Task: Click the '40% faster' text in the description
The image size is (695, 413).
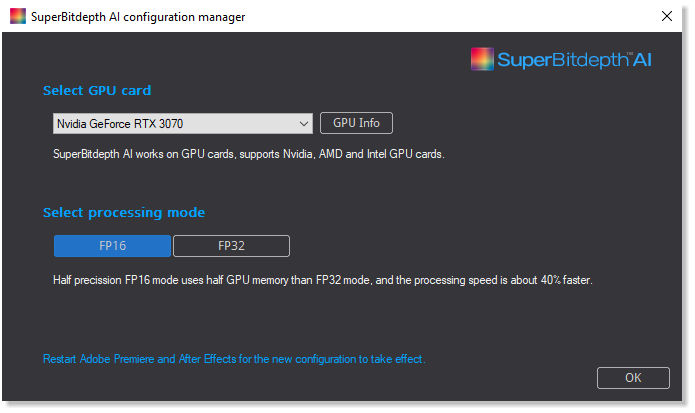Action: [566, 280]
